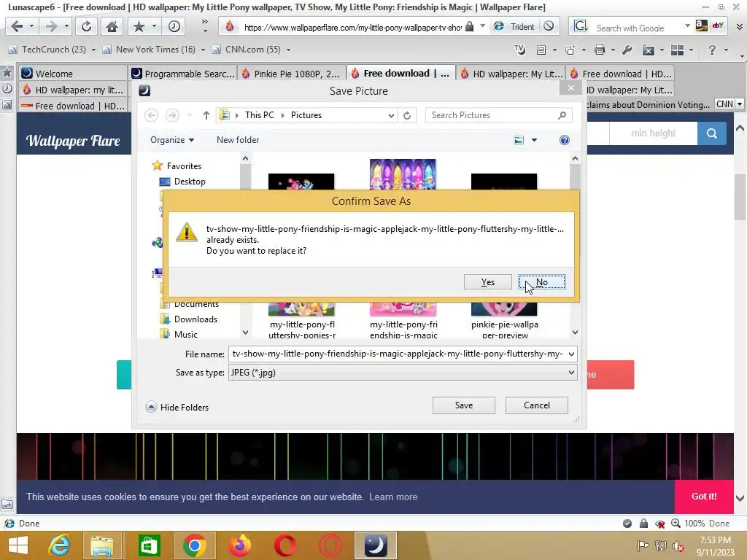Open the TechCrunch (23) feed dropdown arrow
This screenshot has height=560, width=747.
[x=93, y=50]
